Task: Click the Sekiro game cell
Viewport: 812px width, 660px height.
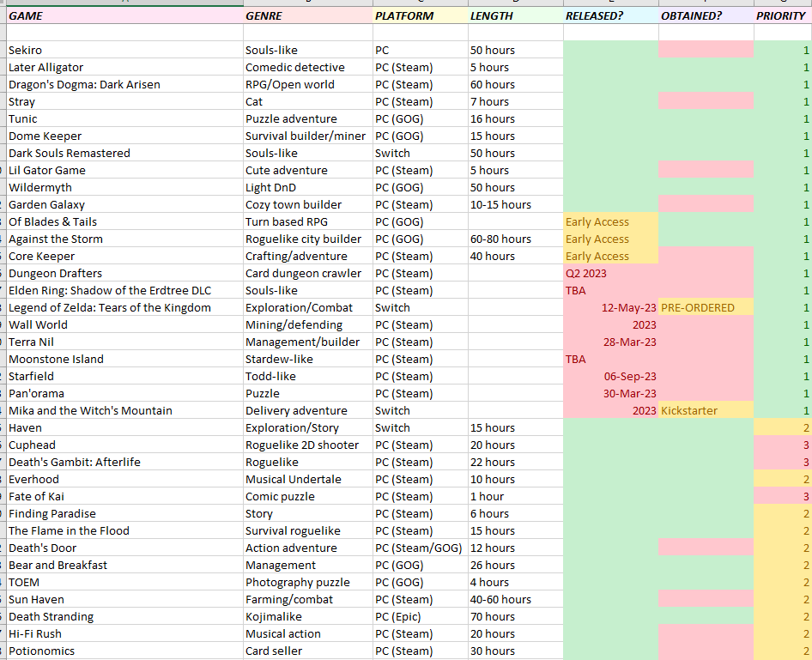Action: coord(124,50)
